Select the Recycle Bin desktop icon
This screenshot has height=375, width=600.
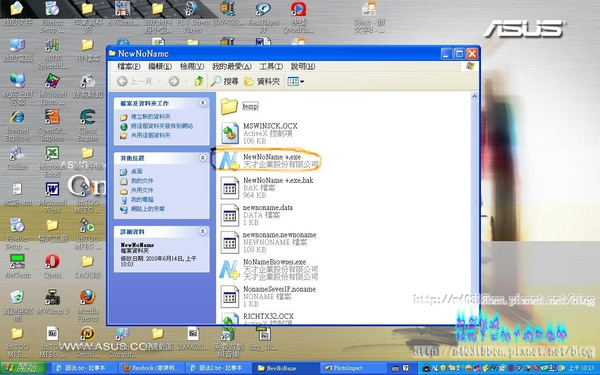pyautogui.click(x=18, y=305)
